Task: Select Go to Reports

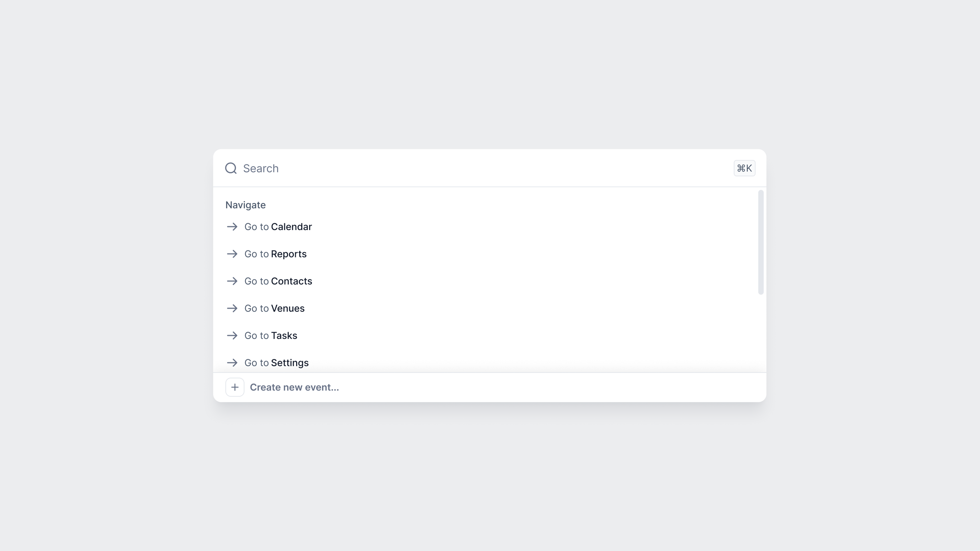Action: point(485,254)
